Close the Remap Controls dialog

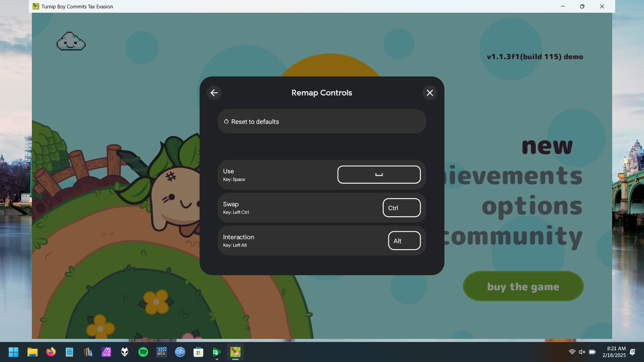pos(430,93)
